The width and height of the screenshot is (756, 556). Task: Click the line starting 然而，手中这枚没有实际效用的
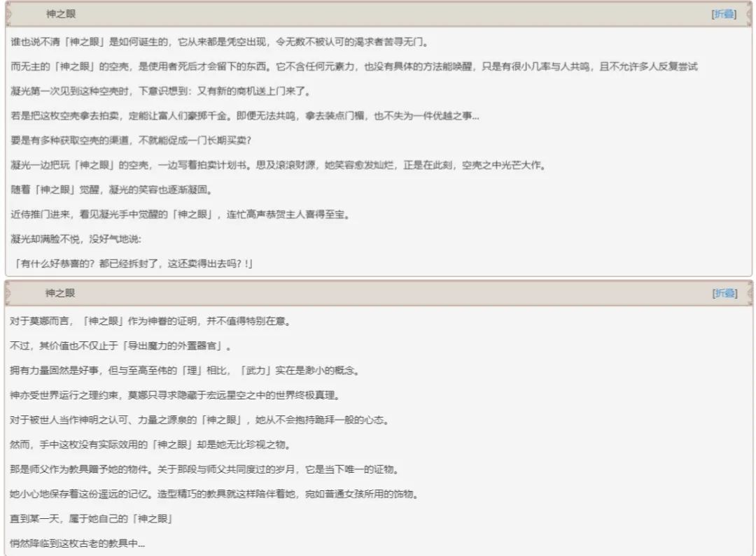click(x=150, y=444)
